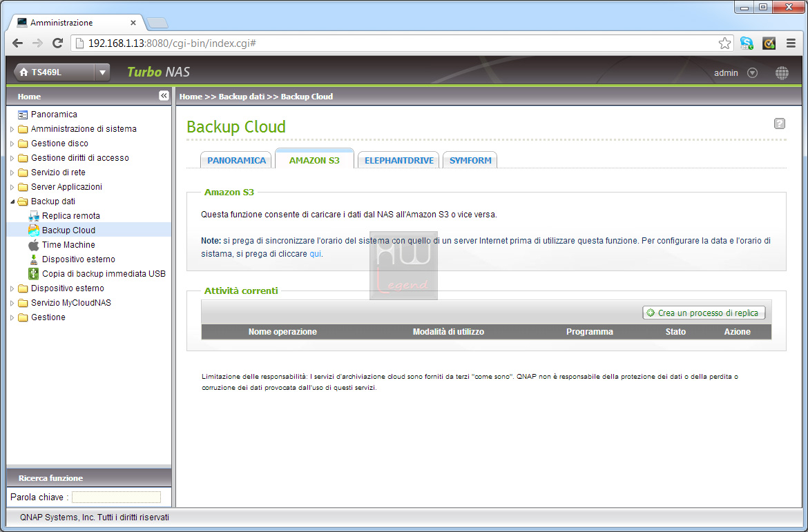The width and height of the screenshot is (808, 532).
Task: Bookmark this page with the star icon
Action: pyautogui.click(x=724, y=43)
